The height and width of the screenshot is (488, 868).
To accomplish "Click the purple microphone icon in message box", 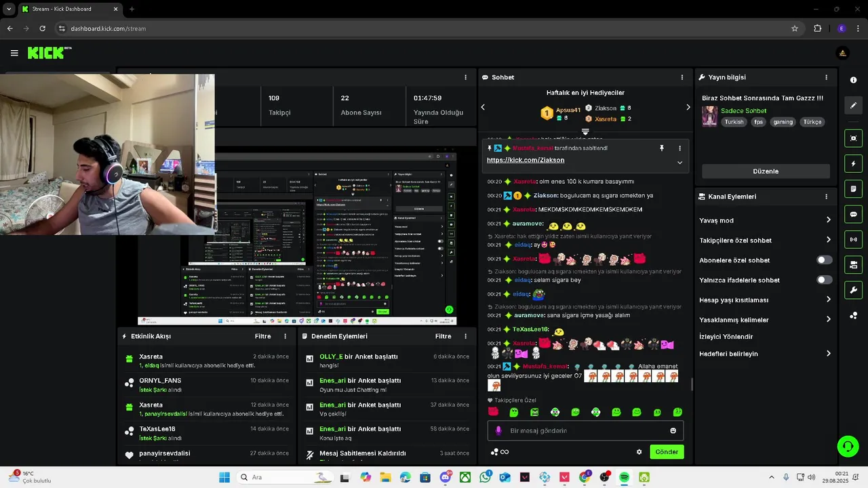I will (x=498, y=430).
